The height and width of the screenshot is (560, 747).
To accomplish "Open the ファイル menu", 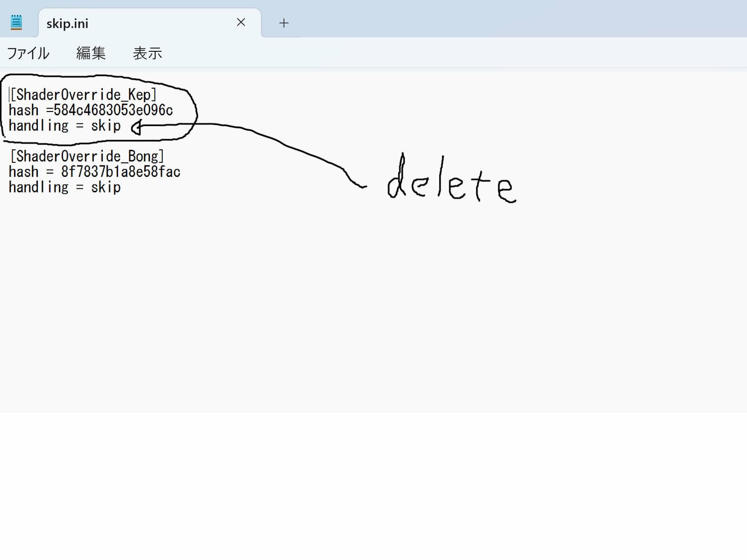I will [28, 53].
